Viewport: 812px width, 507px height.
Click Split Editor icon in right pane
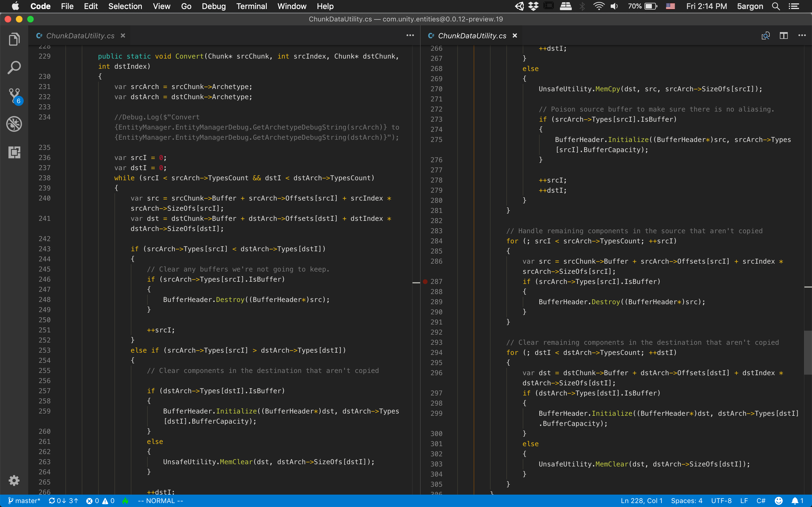[x=784, y=35]
